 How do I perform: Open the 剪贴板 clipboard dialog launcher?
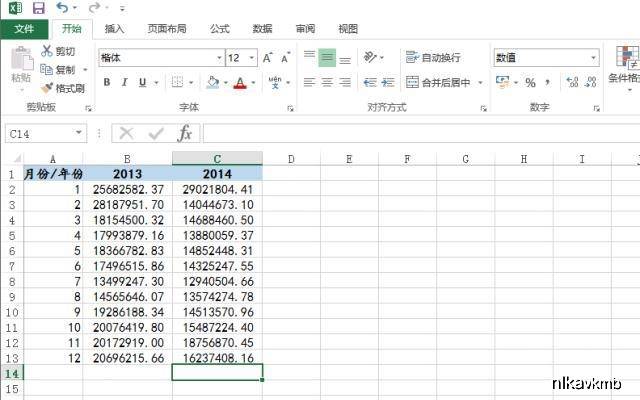click(x=88, y=108)
